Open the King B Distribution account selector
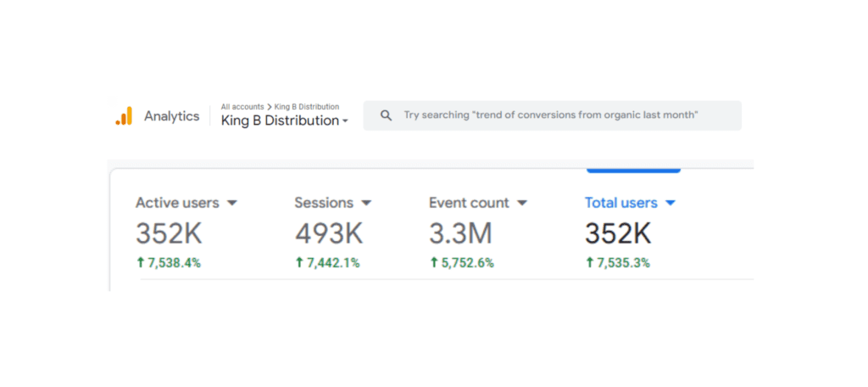 coord(284,121)
